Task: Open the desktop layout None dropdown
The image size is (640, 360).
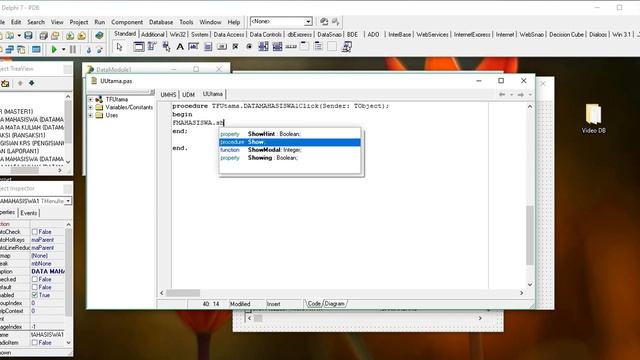Action: pos(308,22)
